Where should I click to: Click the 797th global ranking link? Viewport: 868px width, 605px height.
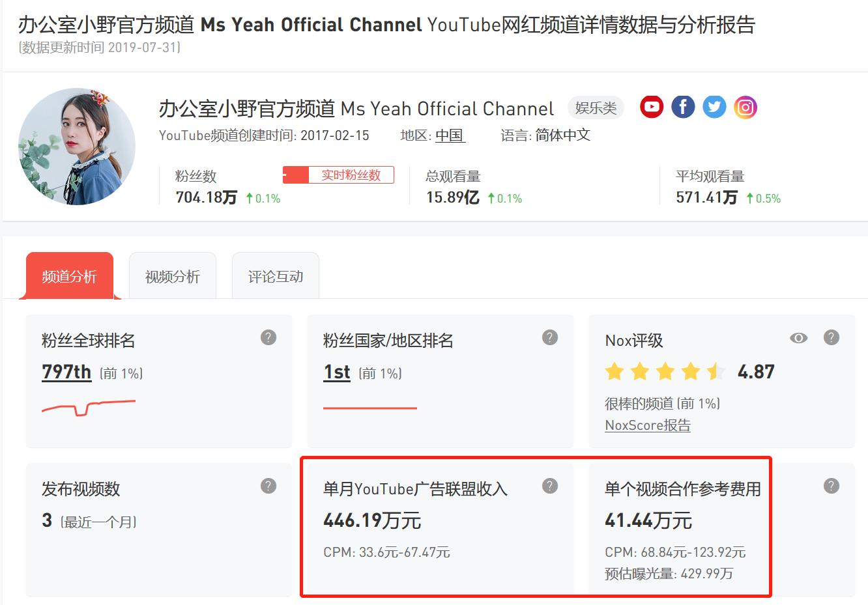click(66, 372)
